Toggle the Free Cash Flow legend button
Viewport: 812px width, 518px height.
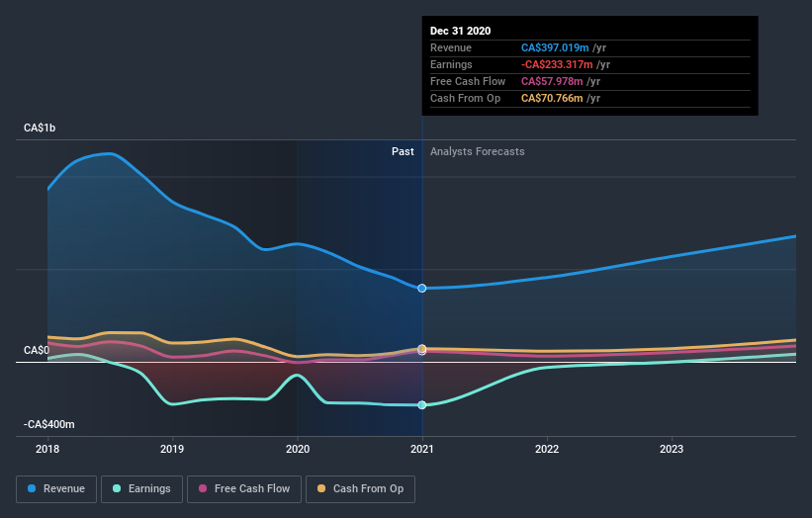244,489
